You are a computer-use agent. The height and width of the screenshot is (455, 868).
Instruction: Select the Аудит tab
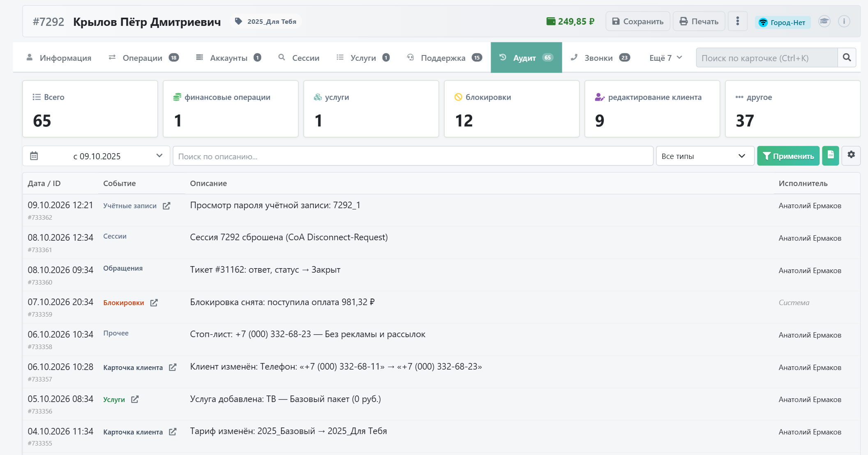click(526, 57)
